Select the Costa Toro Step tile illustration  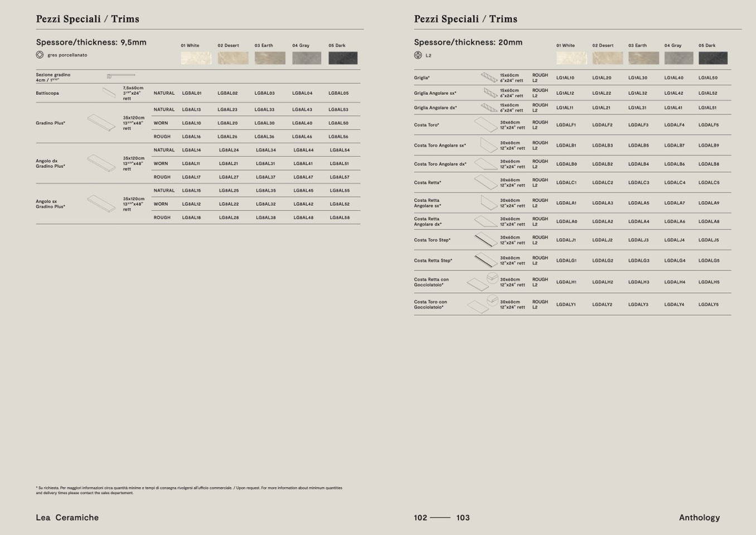point(486,240)
